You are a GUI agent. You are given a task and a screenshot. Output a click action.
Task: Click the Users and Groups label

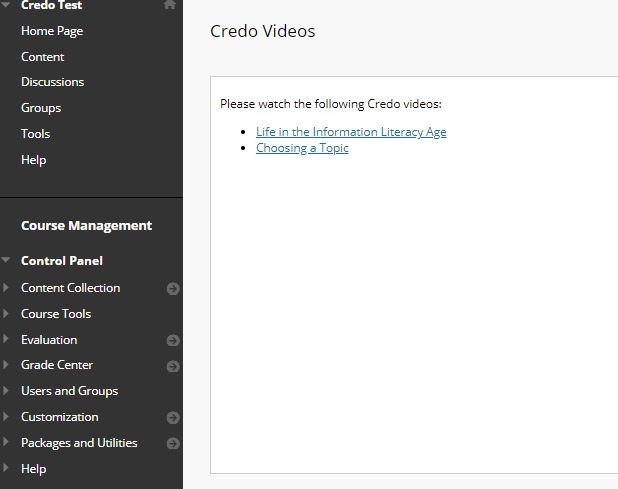(70, 391)
